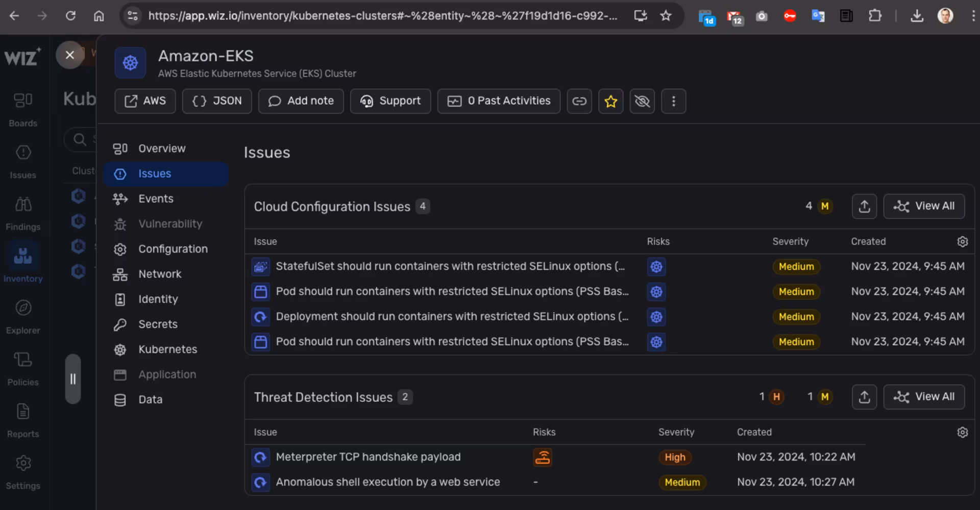Select the Kubernetes tab
Screen dimensions: 980x510
tap(167, 349)
